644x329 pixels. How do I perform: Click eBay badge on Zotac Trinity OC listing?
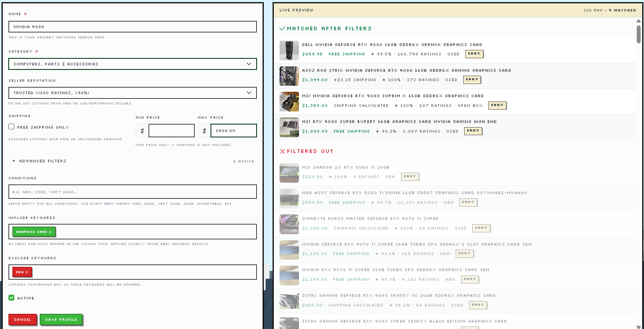[478, 305]
